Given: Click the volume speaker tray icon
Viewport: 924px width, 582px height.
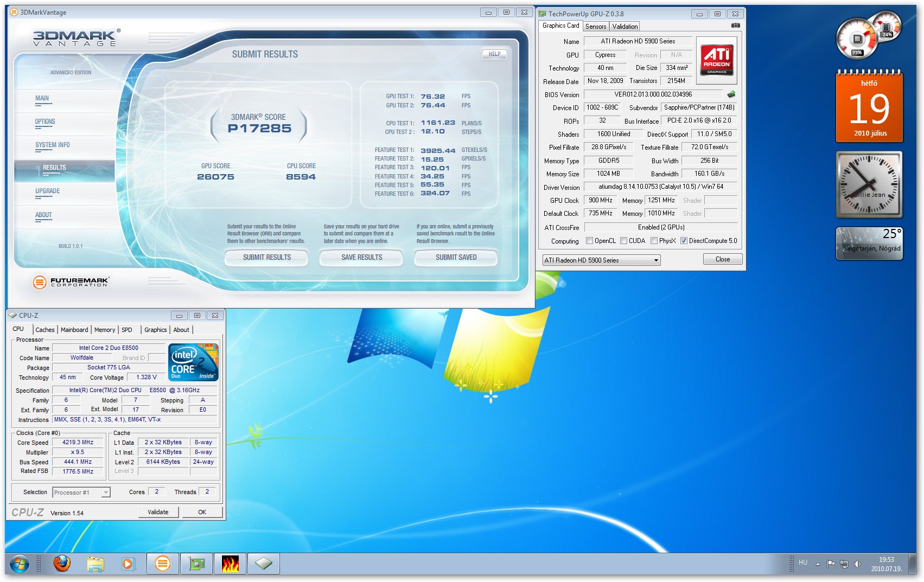Looking at the screenshot, I should [857, 564].
